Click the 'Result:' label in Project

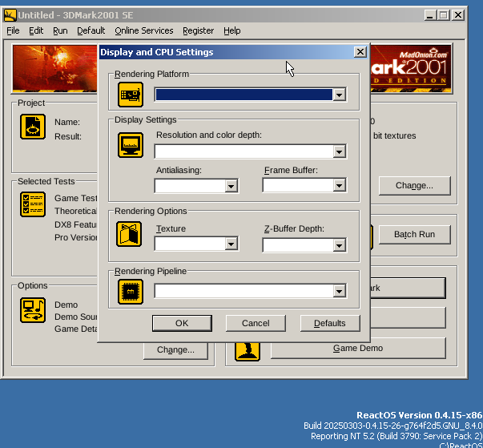pyautogui.click(x=68, y=136)
